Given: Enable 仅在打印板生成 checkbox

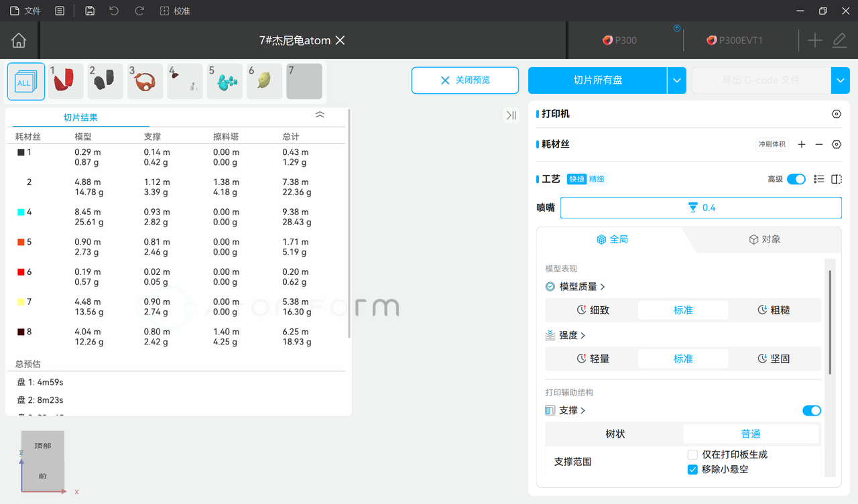Looking at the screenshot, I should pos(693,454).
